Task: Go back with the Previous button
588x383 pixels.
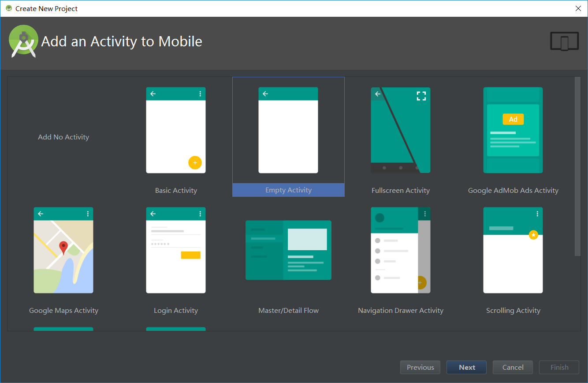Action: pyautogui.click(x=420, y=367)
